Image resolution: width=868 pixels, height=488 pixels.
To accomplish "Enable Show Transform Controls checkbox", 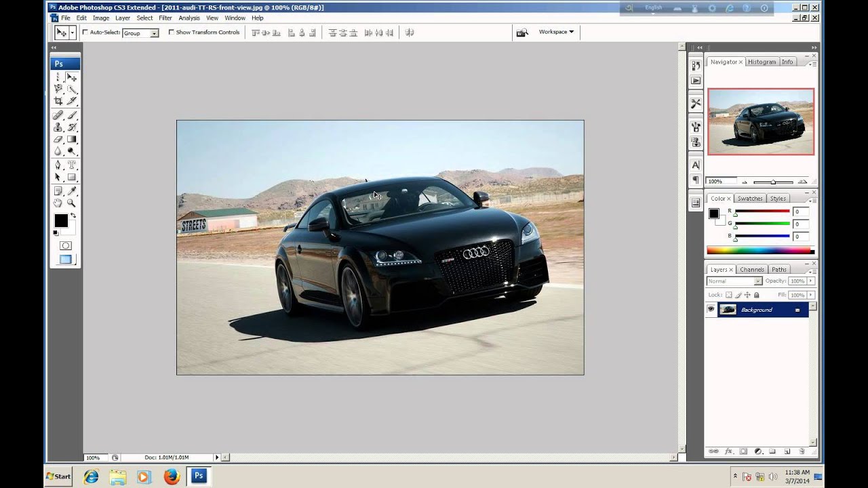I will (171, 32).
